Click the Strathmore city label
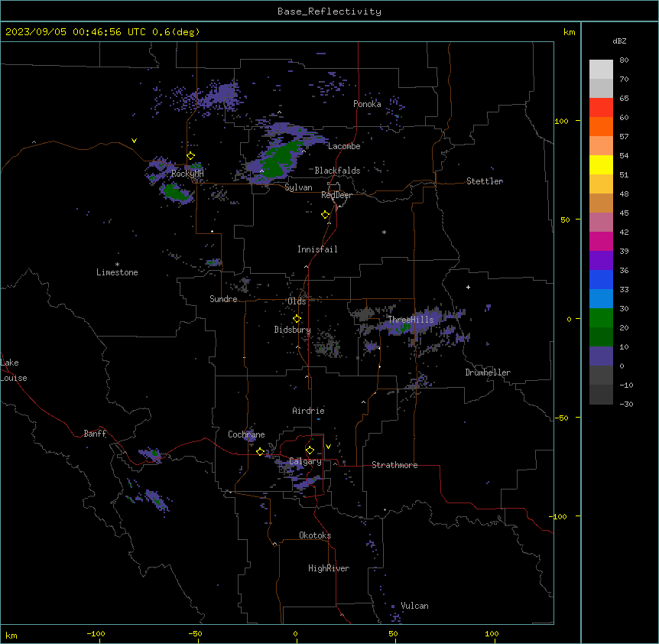The image size is (659, 644). [394, 465]
